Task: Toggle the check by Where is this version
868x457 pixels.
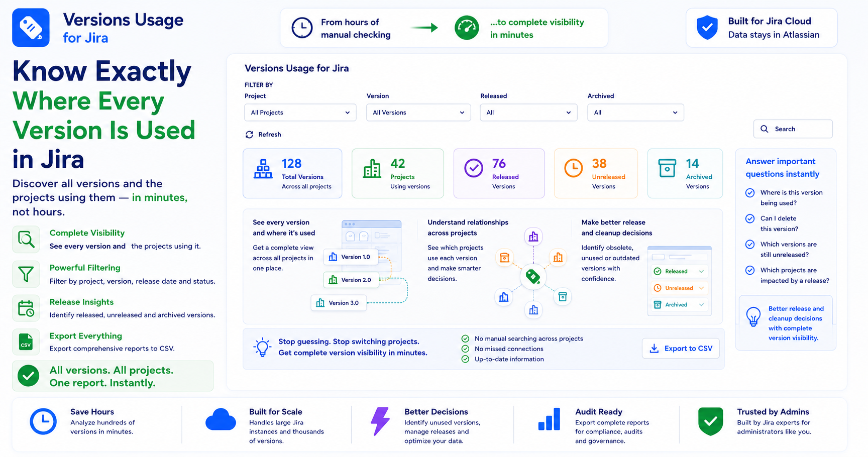Action: pyautogui.click(x=750, y=193)
